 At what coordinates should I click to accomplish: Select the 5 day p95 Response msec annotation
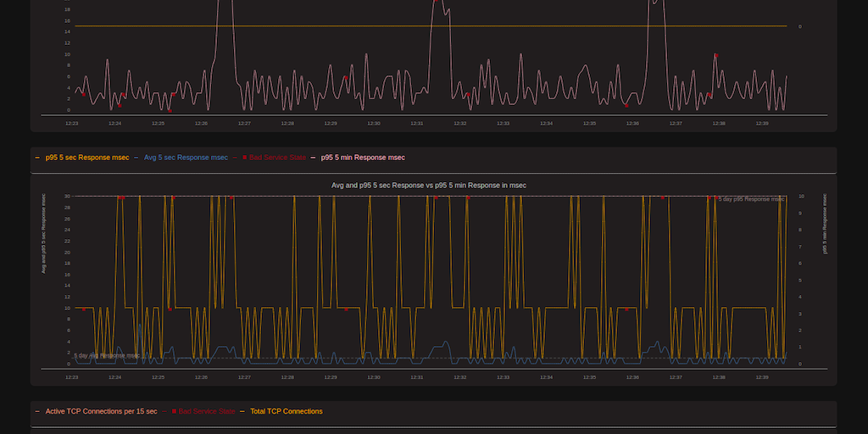coord(751,199)
